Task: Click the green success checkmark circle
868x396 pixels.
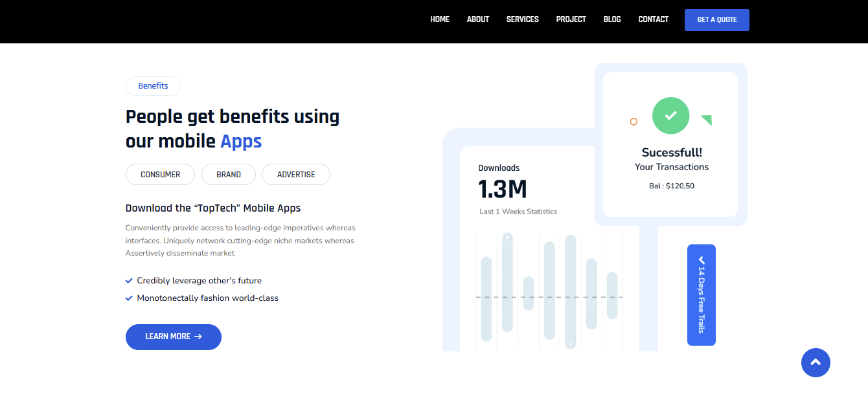Action: click(670, 116)
